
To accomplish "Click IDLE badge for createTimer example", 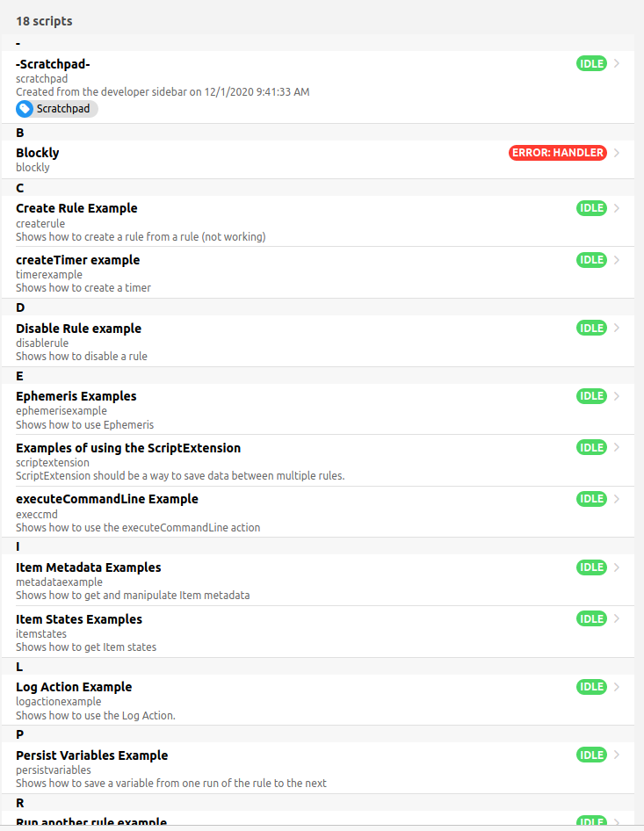I will [591, 260].
